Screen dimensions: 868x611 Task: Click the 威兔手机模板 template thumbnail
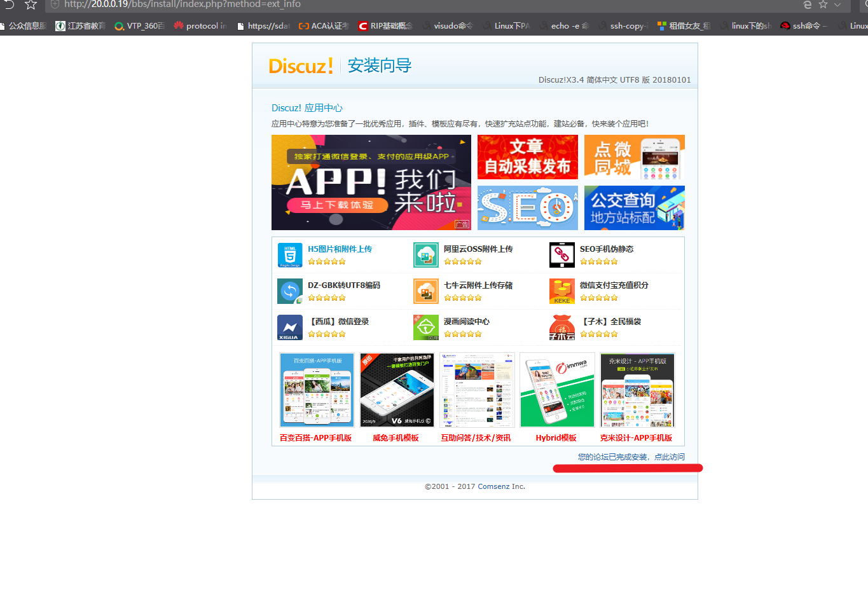click(x=397, y=390)
